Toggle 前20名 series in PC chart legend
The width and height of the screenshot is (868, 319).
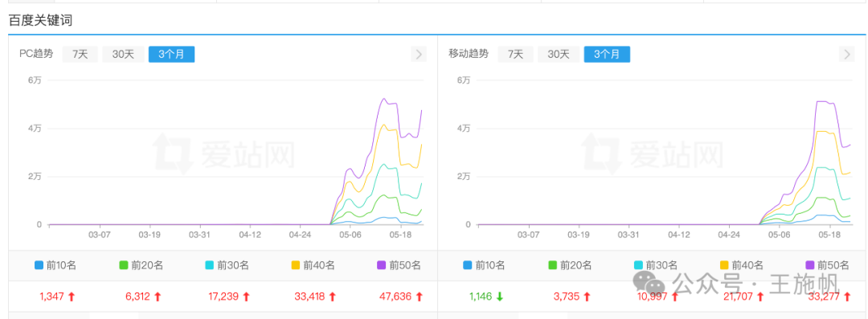pos(141,265)
